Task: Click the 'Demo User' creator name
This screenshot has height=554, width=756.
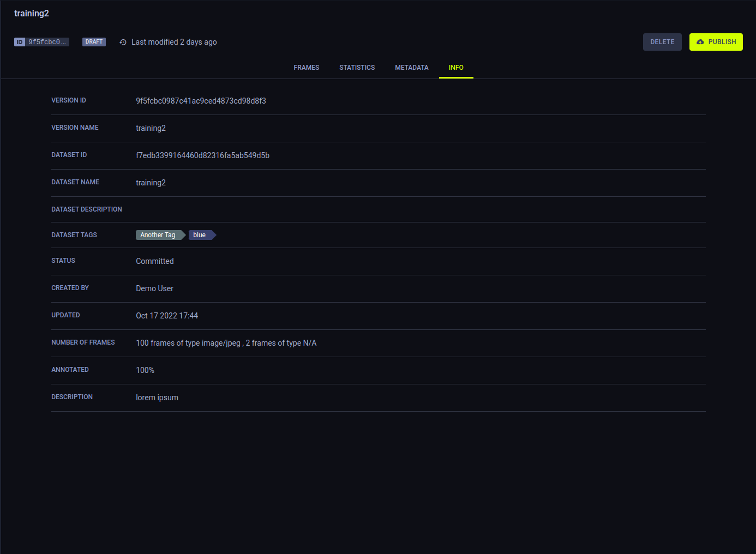Action: 154,288
